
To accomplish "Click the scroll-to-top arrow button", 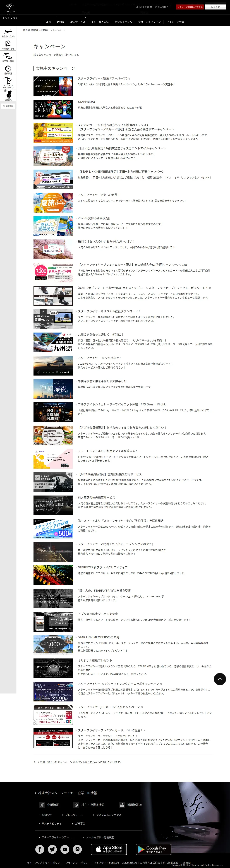I will click(220, 679).
